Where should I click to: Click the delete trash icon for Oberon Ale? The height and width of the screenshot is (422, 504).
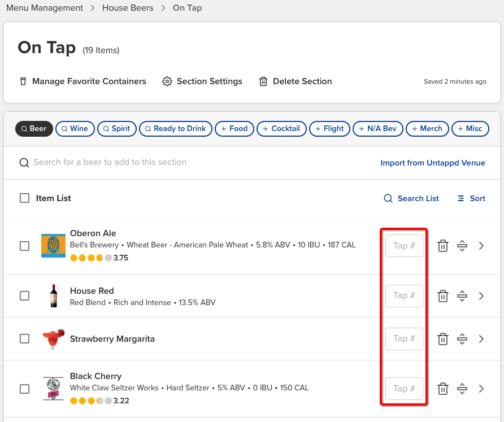pyautogui.click(x=443, y=245)
